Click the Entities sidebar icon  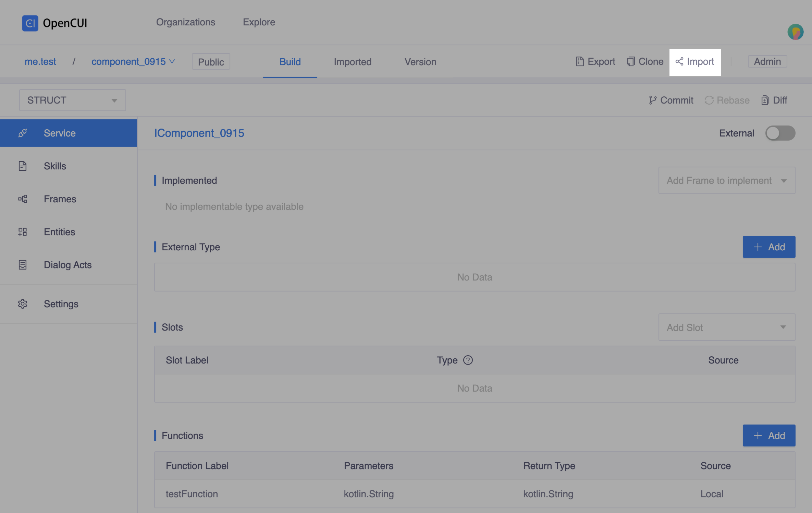22,232
